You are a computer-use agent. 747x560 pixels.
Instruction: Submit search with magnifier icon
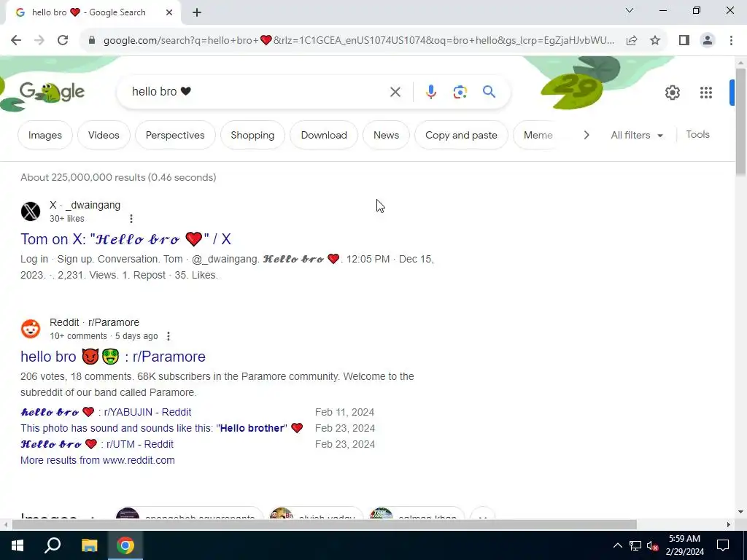point(489,91)
